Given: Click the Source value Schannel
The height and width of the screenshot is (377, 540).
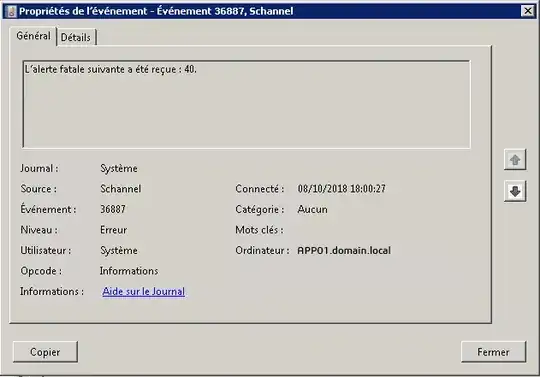Looking at the screenshot, I should pyautogui.click(x=121, y=189).
